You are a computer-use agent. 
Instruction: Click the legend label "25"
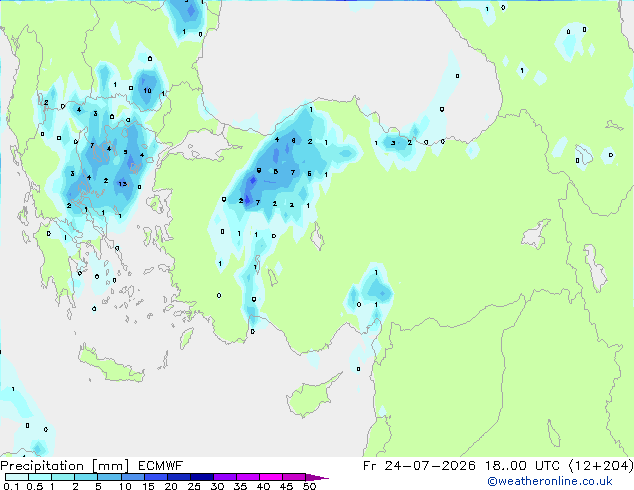[194, 486]
